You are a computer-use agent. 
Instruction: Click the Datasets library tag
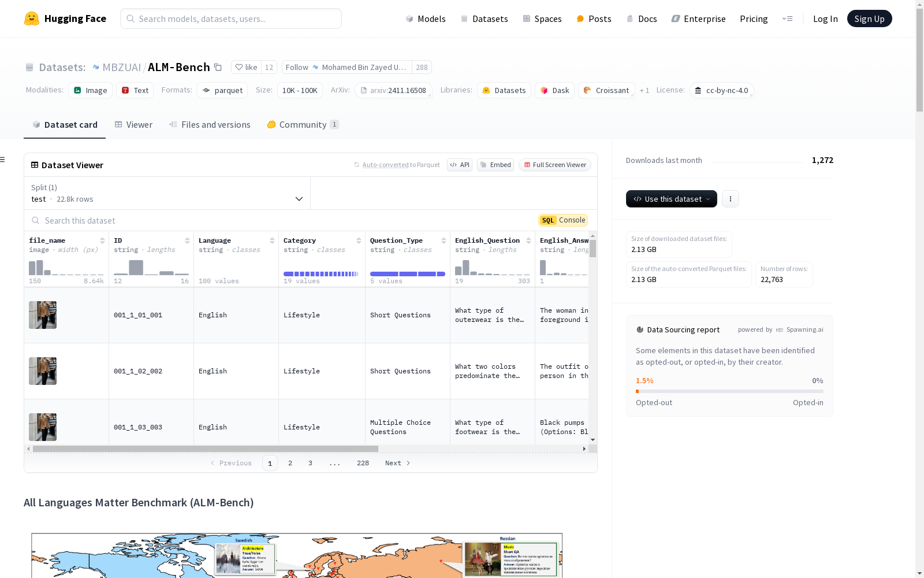coord(504,90)
